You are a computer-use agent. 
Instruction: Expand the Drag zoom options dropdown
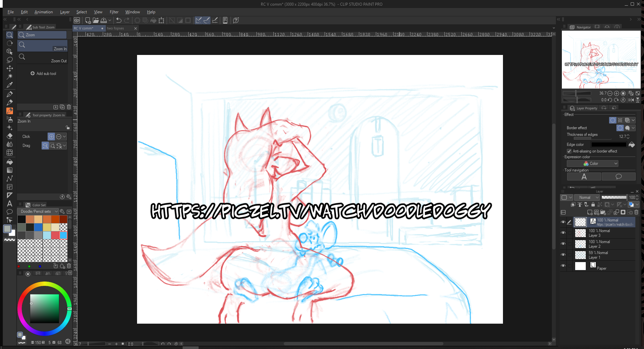pyautogui.click(x=65, y=146)
